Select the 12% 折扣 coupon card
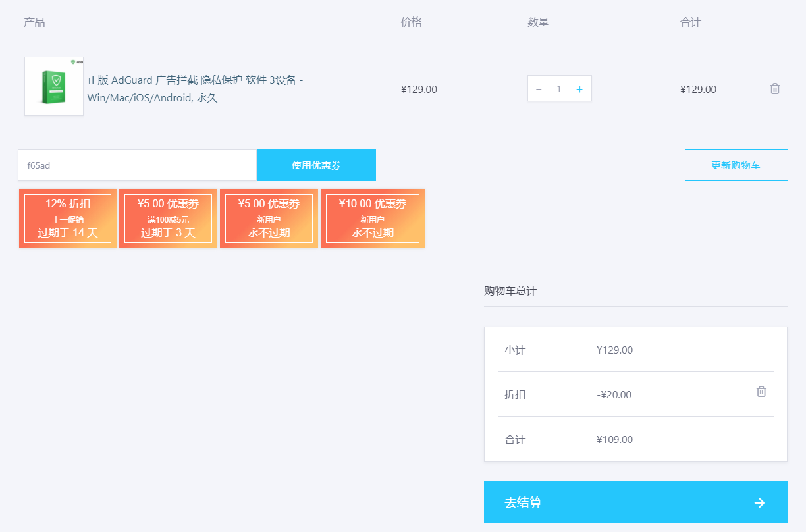Viewport: 806px width, 532px height. coord(68,219)
